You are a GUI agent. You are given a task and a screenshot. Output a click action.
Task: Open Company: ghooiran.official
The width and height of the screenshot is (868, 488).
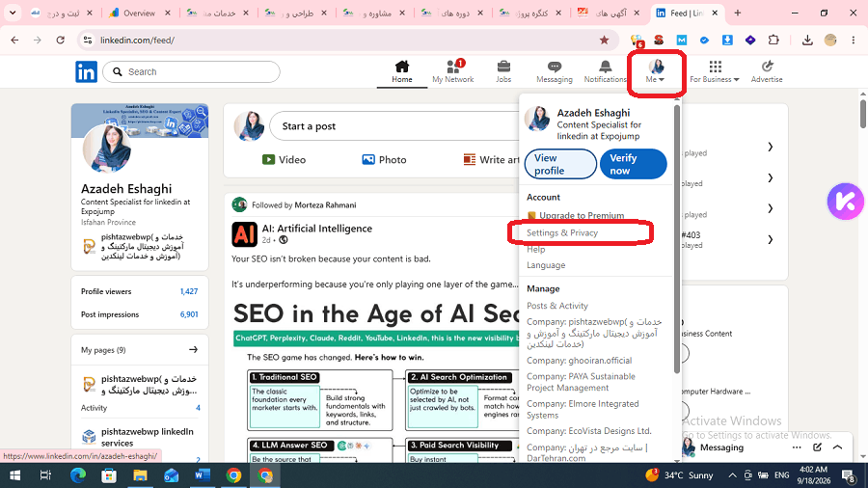[x=579, y=360]
